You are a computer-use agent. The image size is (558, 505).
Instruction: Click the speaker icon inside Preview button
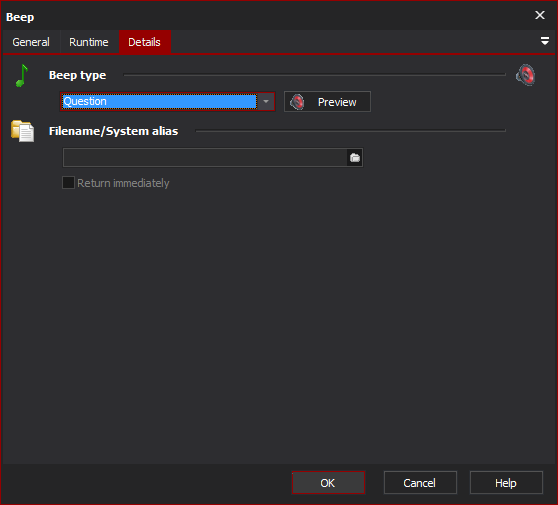pos(297,102)
